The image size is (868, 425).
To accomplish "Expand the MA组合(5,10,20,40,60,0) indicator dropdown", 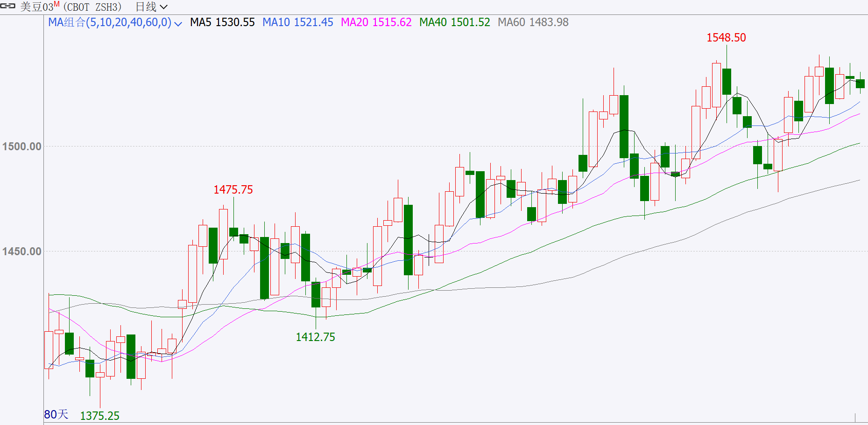I will pyautogui.click(x=115, y=22).
